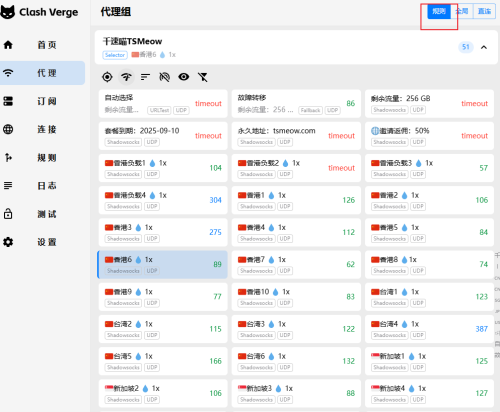Click the Clash Verge cat logo
500x412 pixels.
(x=8, y=12)
